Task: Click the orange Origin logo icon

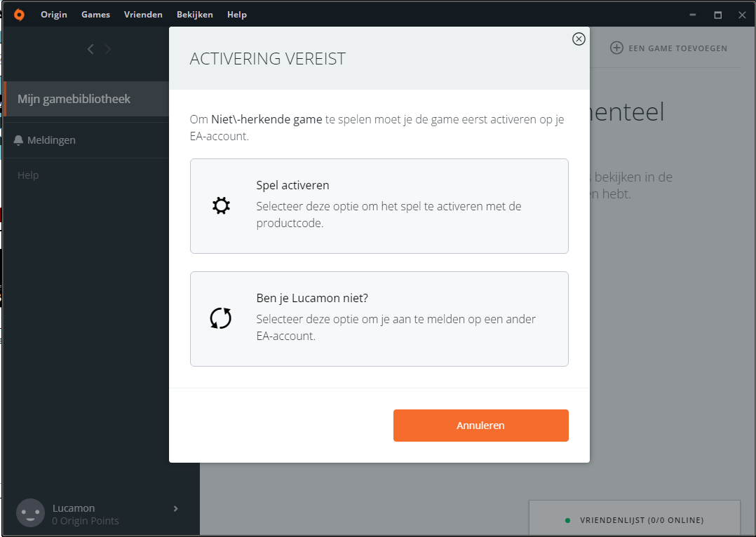Action: point(19,15)
